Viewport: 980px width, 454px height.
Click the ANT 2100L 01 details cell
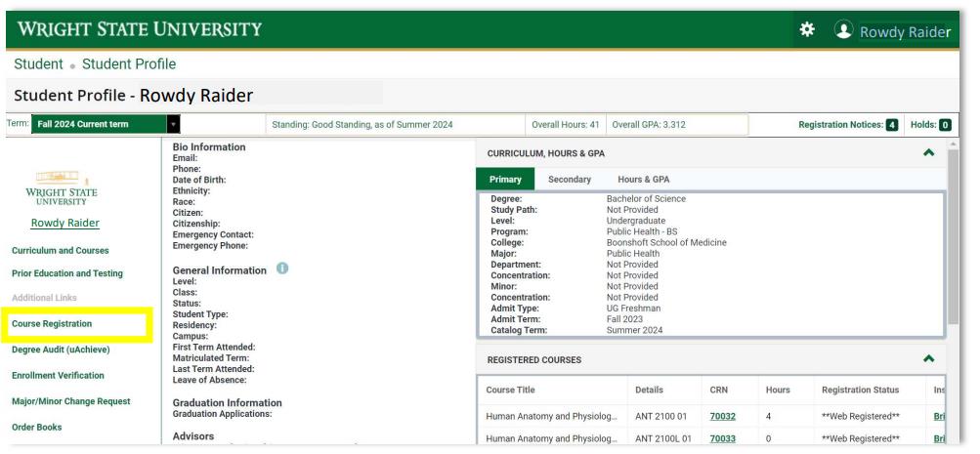coord(663,438)
